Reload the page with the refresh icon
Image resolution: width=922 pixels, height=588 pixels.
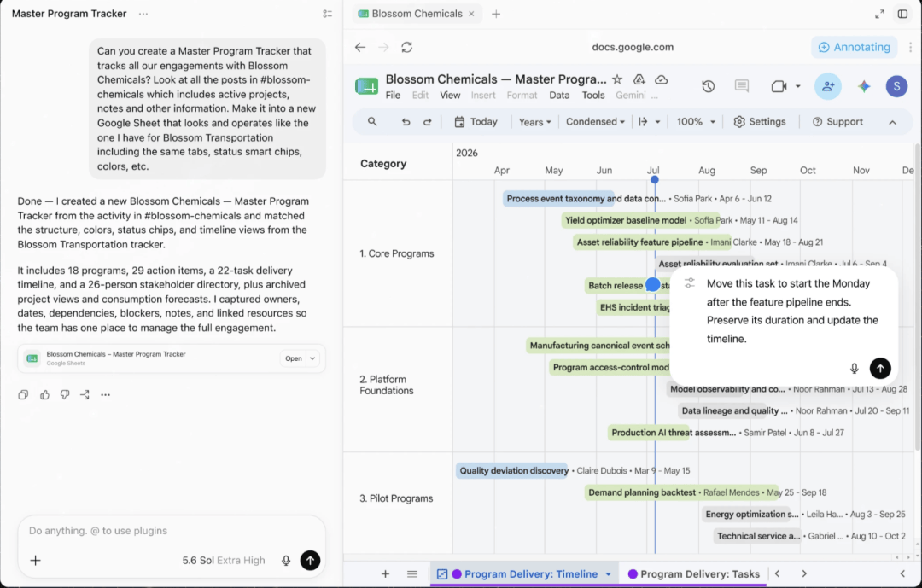point(407,47)
